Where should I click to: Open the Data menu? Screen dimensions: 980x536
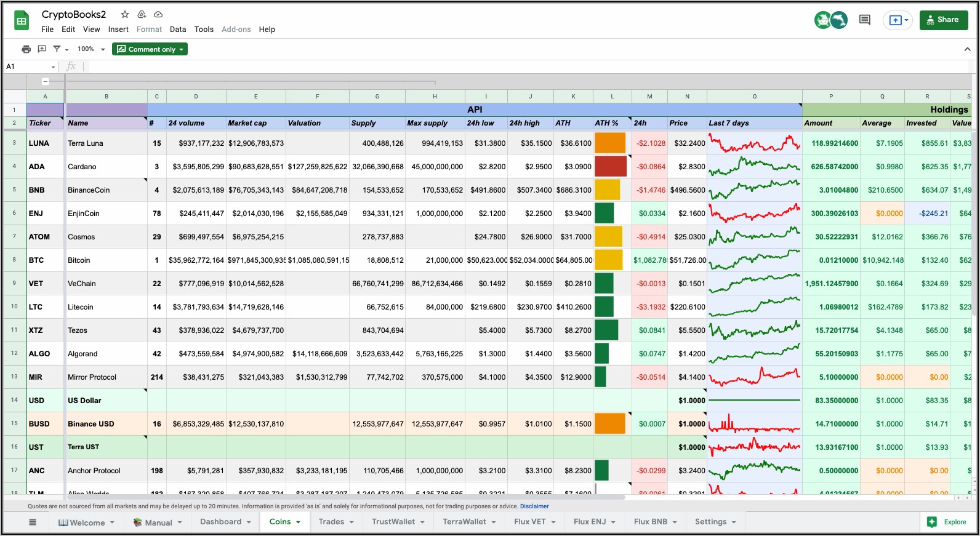tap(178, 29)
